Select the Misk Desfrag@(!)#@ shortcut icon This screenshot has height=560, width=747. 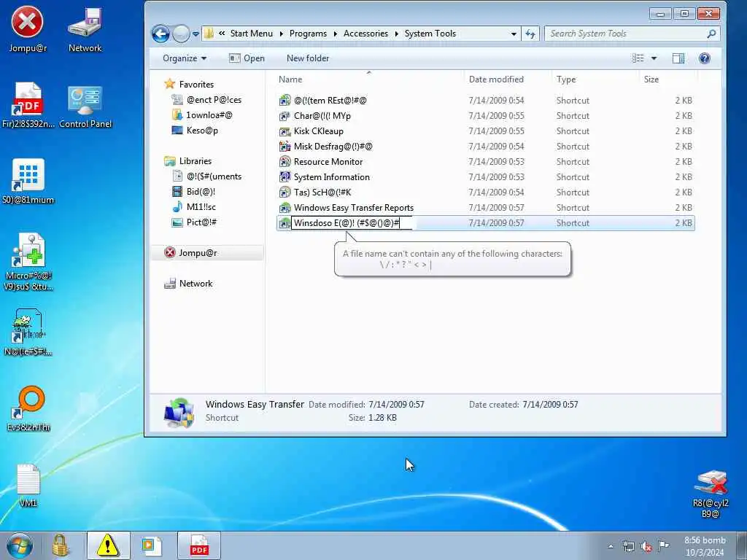pyautogui.click(x=285, y=146)
